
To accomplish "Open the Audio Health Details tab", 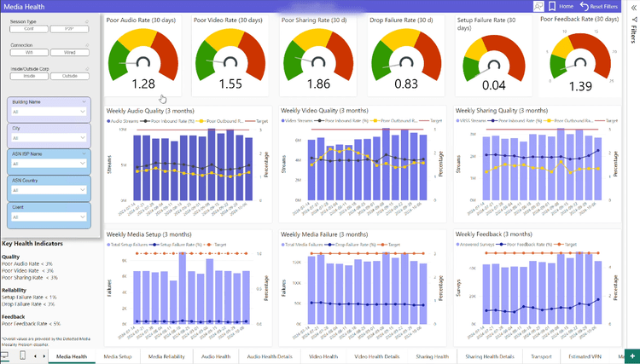I will pos(269,356).
